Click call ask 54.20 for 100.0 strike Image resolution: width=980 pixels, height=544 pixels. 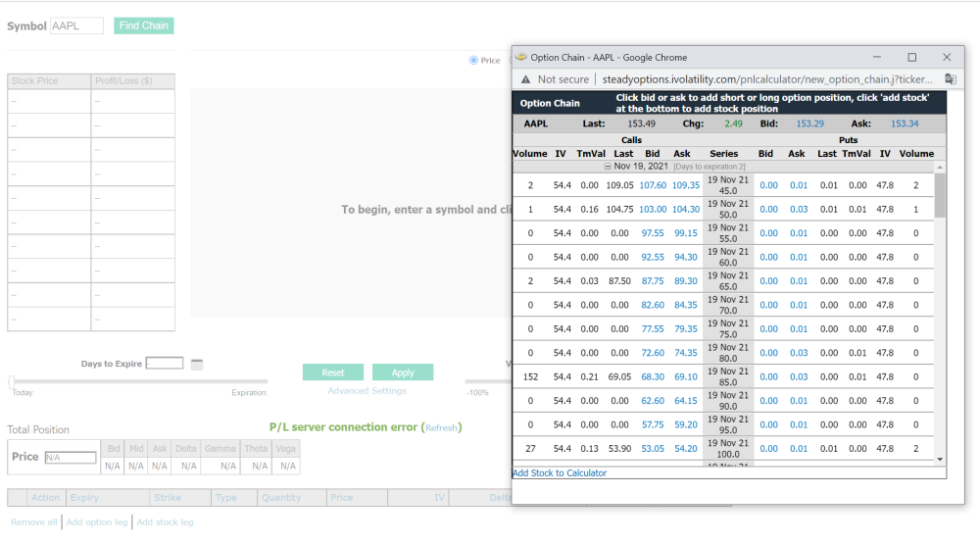686,449
